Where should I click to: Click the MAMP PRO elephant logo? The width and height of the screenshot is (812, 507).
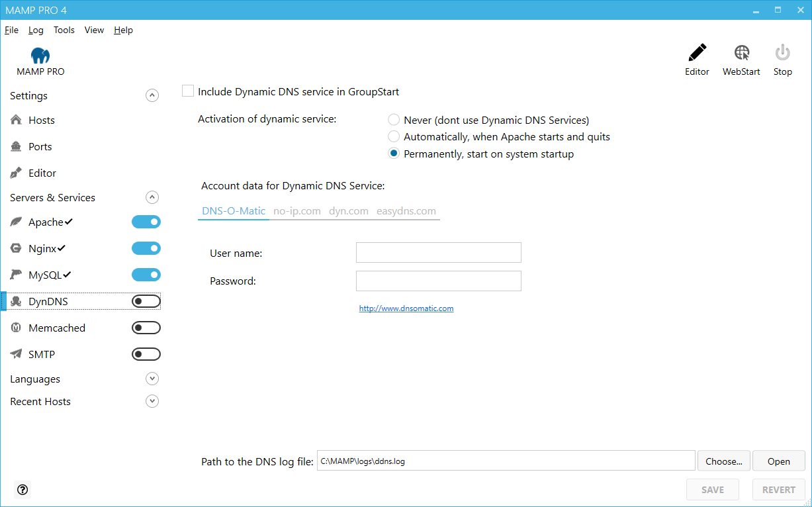[40, 56]
